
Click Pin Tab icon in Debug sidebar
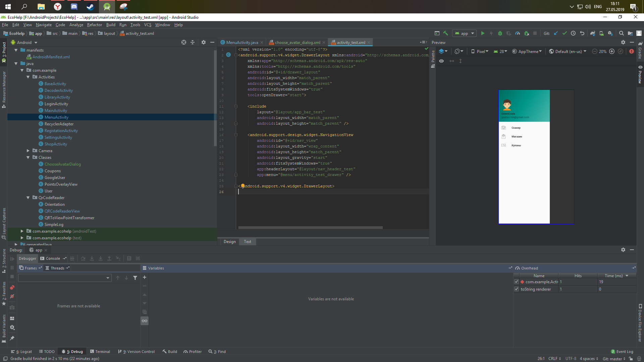[x=12, y=338]
